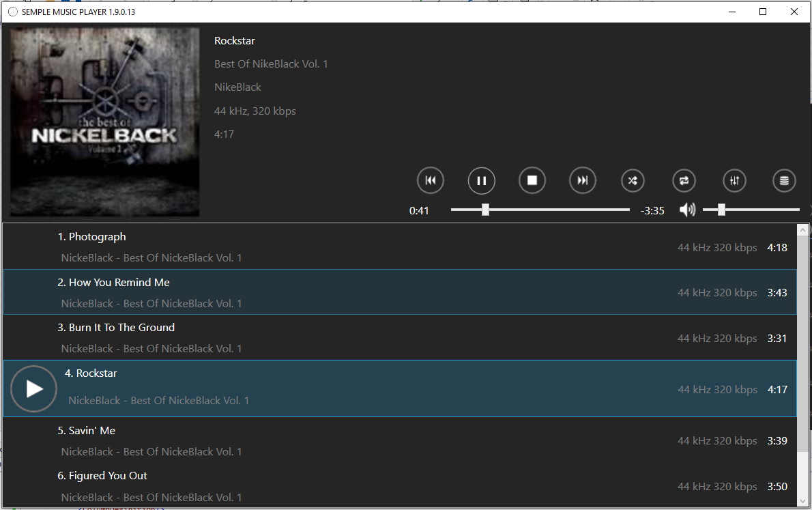Click the elapsed time 0:41
The width and height of the screenshot is (812, 510).
coord(419,210)
